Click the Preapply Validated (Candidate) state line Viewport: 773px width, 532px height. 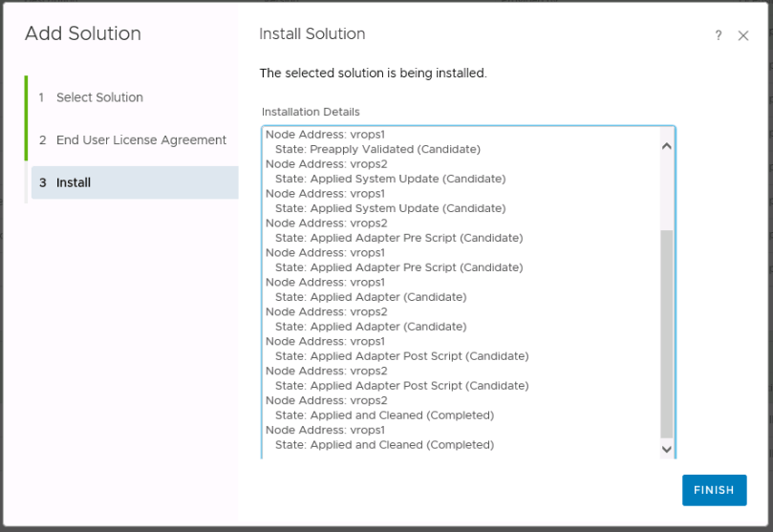[x=377, y=149]
